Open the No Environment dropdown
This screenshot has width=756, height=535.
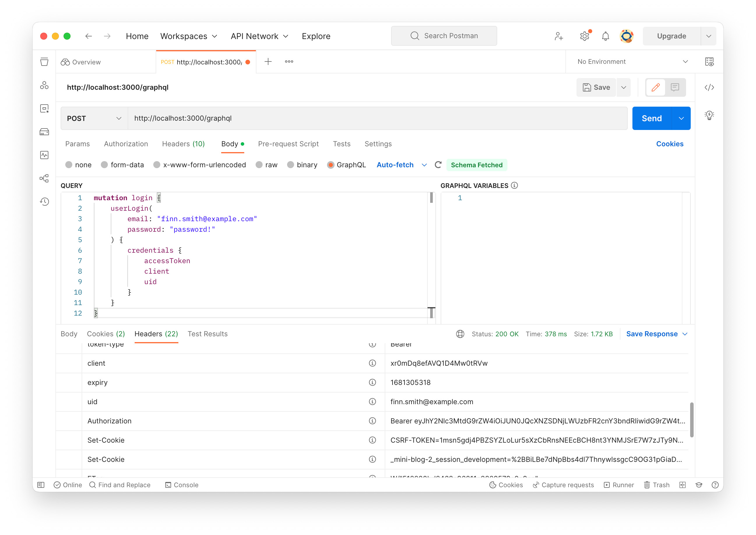coord(632,61)
